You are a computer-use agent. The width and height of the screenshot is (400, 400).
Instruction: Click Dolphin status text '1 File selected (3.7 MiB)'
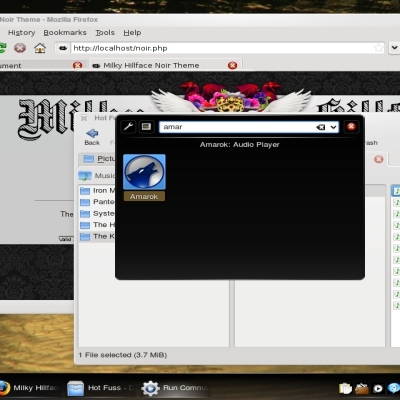coord(123,355)
